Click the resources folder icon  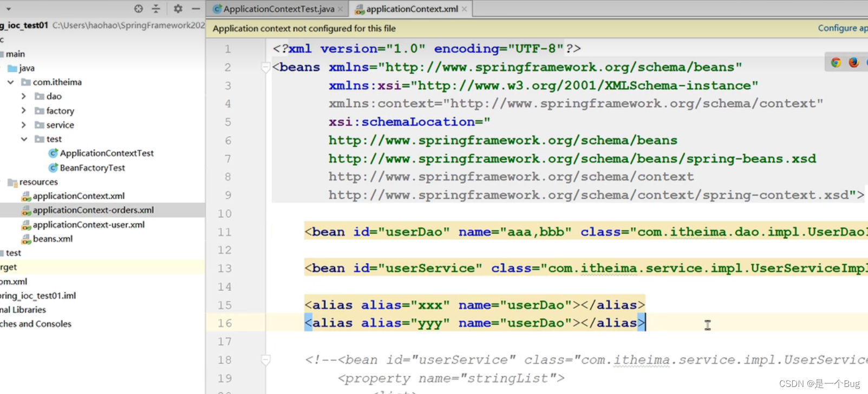tap(12, 182)
